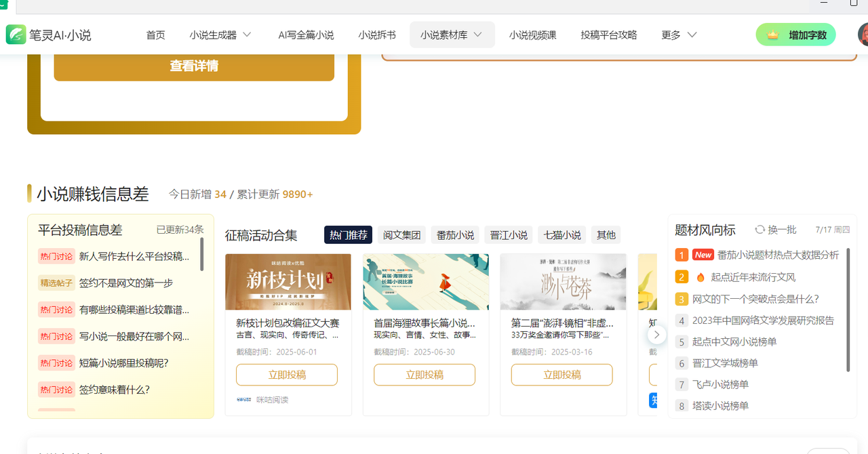Expand the 小说素材库 dropdown menu

point(452,35)
